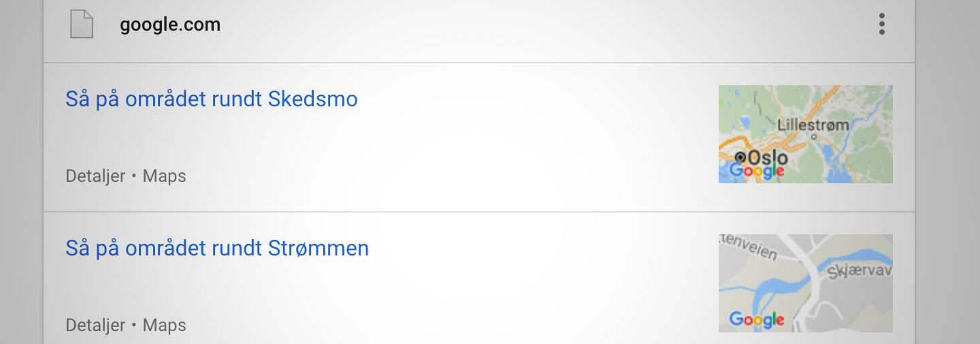The width and height of the screenshot is (980, 344).
Task: Click the street name label on Strømmen map
Action: point(749,247)
